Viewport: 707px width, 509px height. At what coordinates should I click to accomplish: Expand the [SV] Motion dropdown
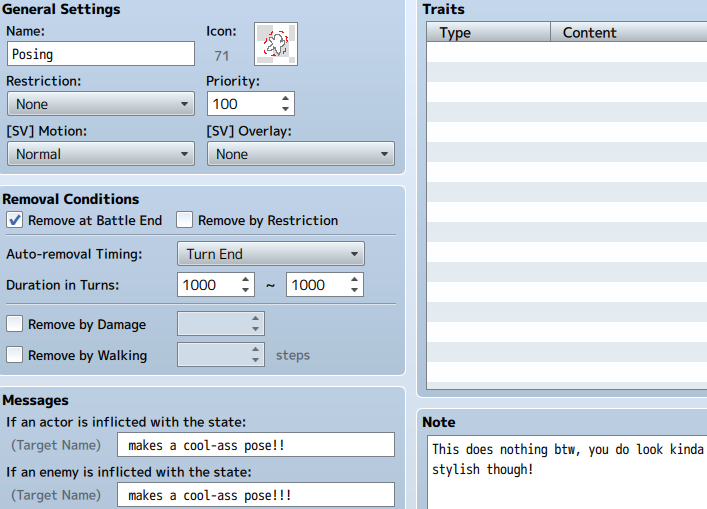click(100, 154)
